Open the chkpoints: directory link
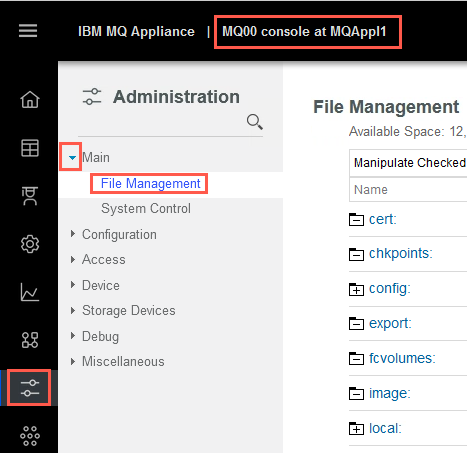This screenshot has width=467, height=453. pos(401,253)
